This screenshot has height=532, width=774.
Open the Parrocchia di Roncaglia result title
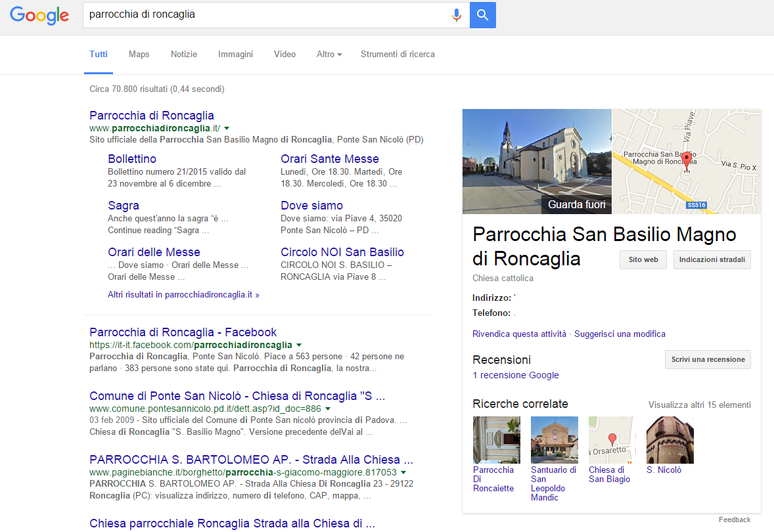[x=152, y=116]
